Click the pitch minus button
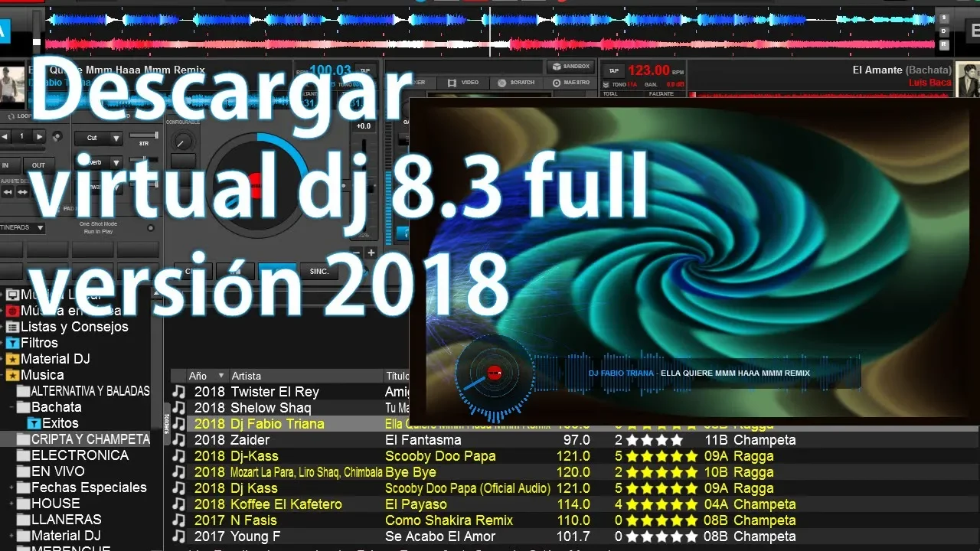Viewport: 980px width, 551px height. (356, 253)
